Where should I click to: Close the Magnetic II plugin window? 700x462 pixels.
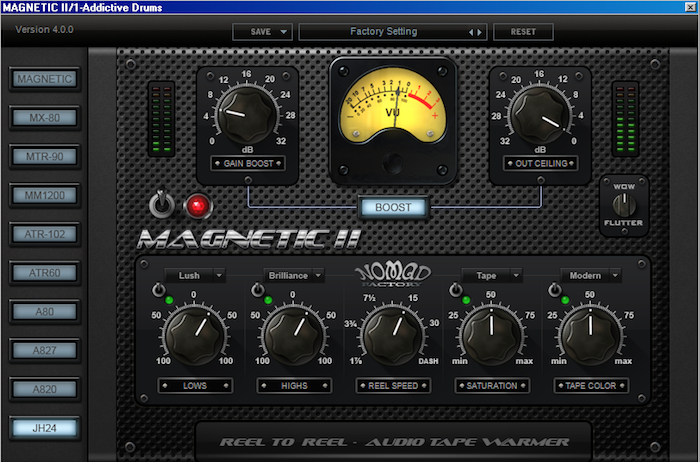point(690,6)
